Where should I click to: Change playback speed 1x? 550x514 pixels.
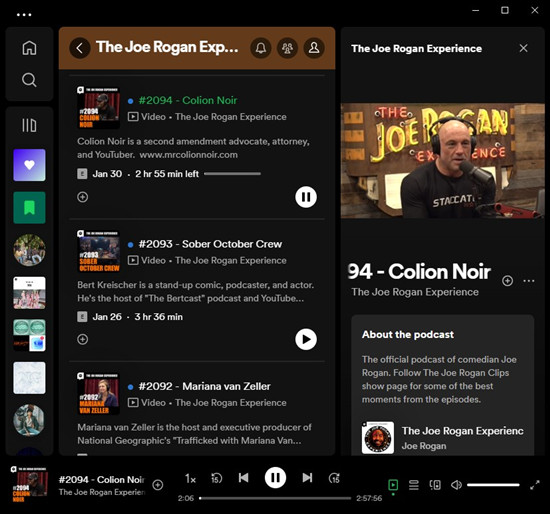coord(190,478)
